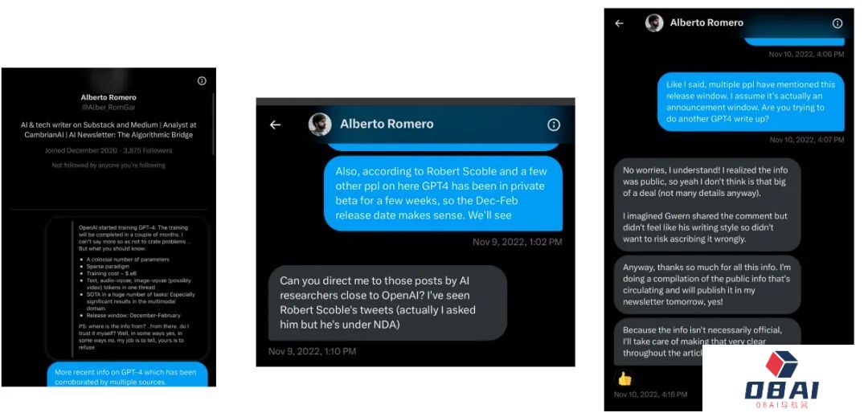Click the profile view's vertical scrollbar

[x=214, y=125]
